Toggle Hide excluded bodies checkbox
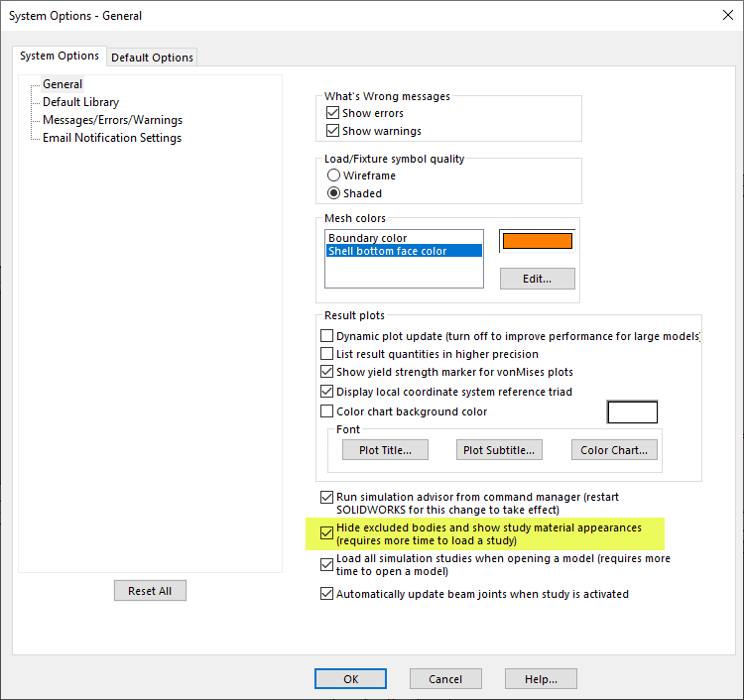 click(326, 533)
